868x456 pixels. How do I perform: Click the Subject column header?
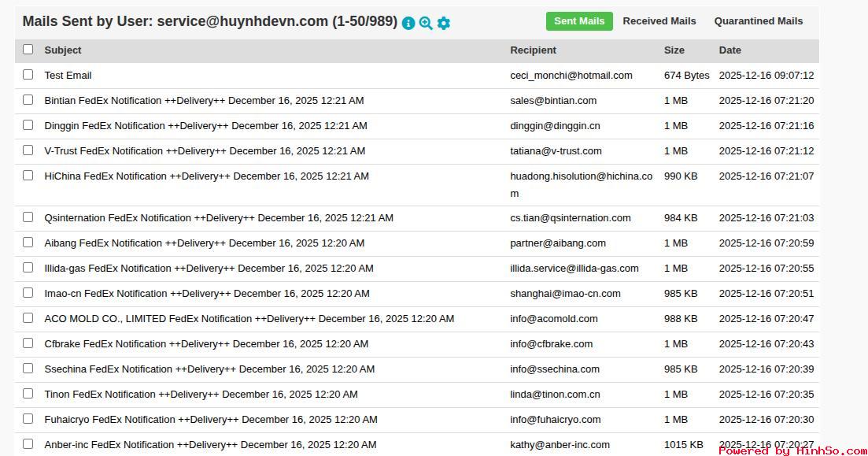coord(63,50)
